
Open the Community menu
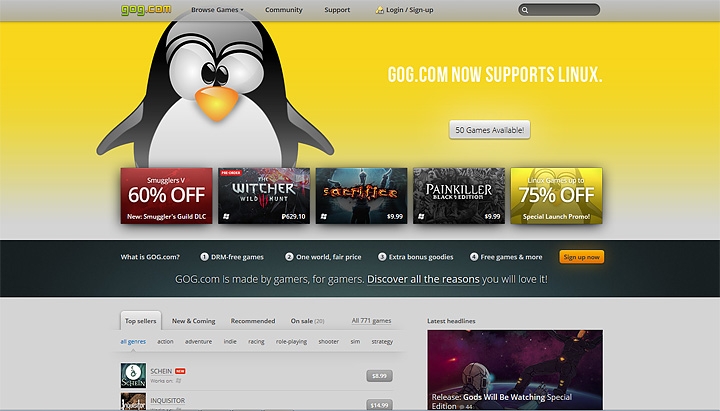(x=284, y=10)
